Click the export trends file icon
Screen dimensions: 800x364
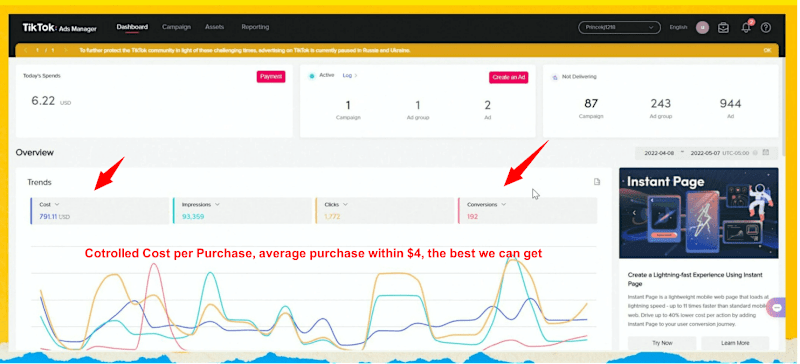coord(597,182)
